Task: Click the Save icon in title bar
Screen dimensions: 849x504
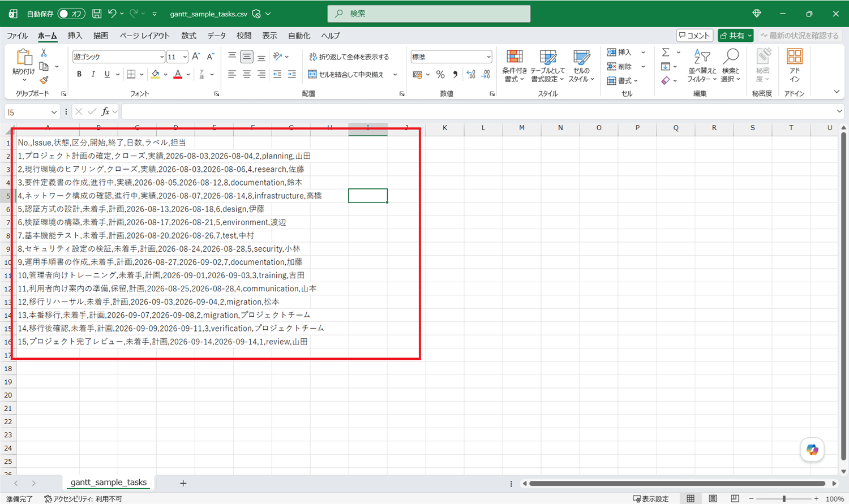Action: (x=97, y=14)
